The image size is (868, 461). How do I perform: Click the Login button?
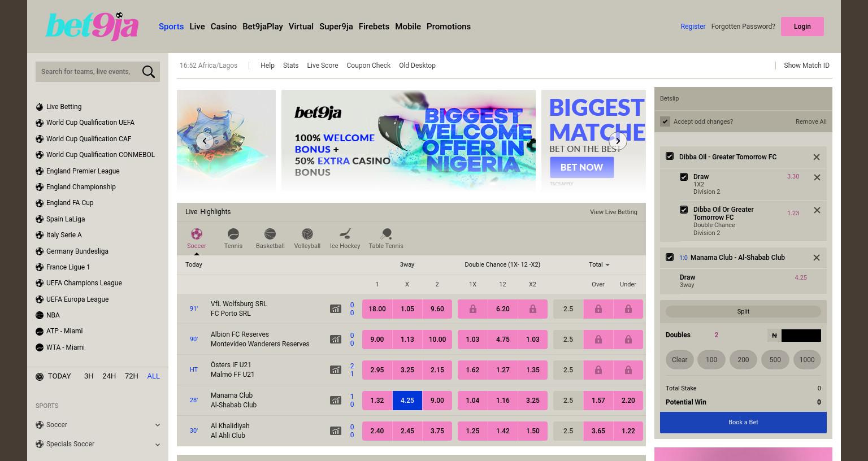802,27
